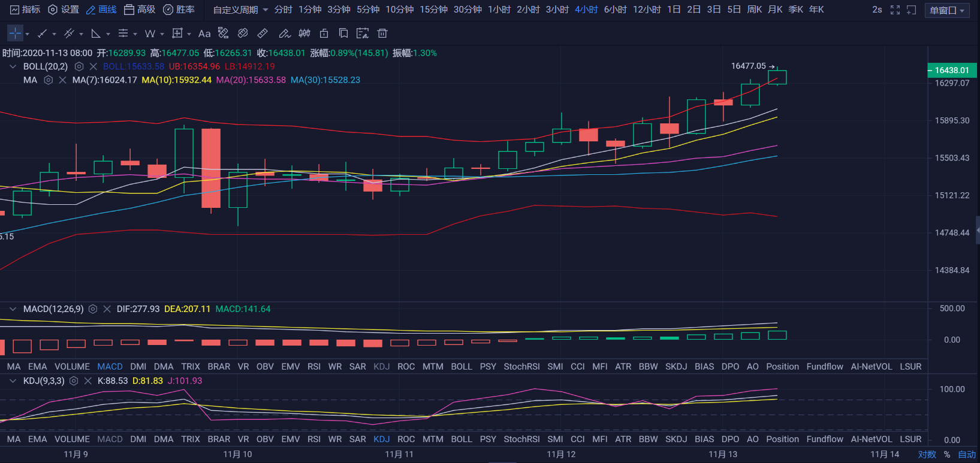
Task: Open the 指标 indicators menu
Action: pyautogui.click(x=25, y=10)
